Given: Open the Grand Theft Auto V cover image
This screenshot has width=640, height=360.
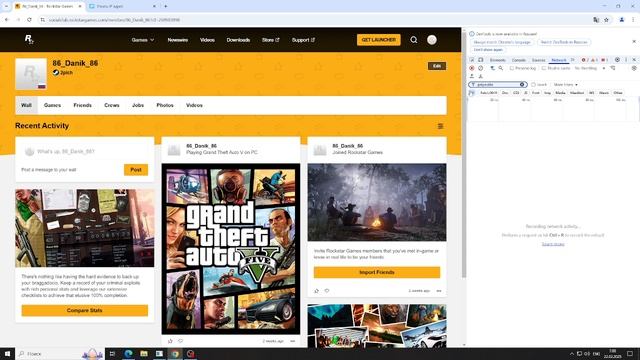Looking at the screenshot, I should point(231,249).
